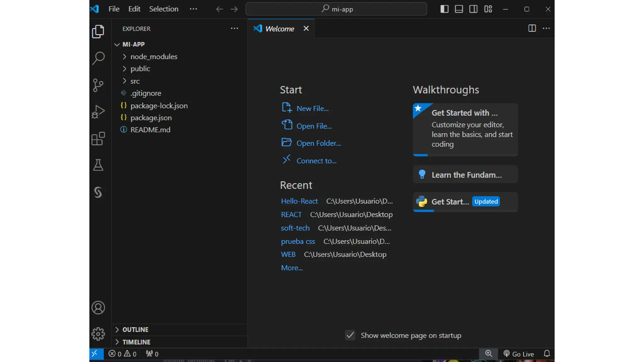Expand the src folder
This screenshot has height=362, width=644.
179,81
